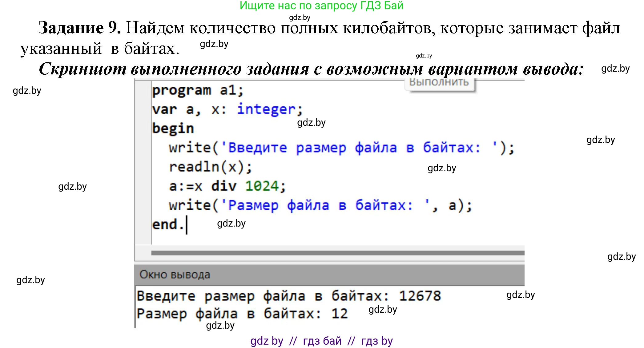Click the bold 'Задание 9.' heading
The height and width of the screenshot is (348, 644).
[x=79, y=28]
